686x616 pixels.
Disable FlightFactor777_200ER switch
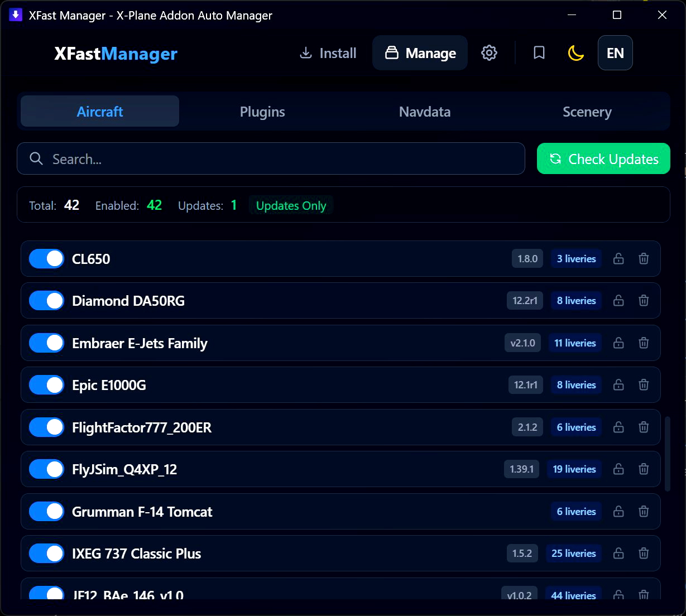tap(47, 427)
